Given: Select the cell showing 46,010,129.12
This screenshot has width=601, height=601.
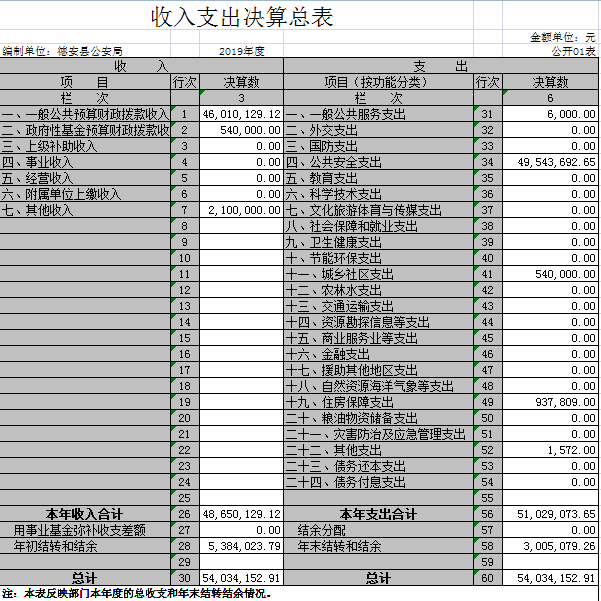Looking at the screenshot, I should (241, 115).
